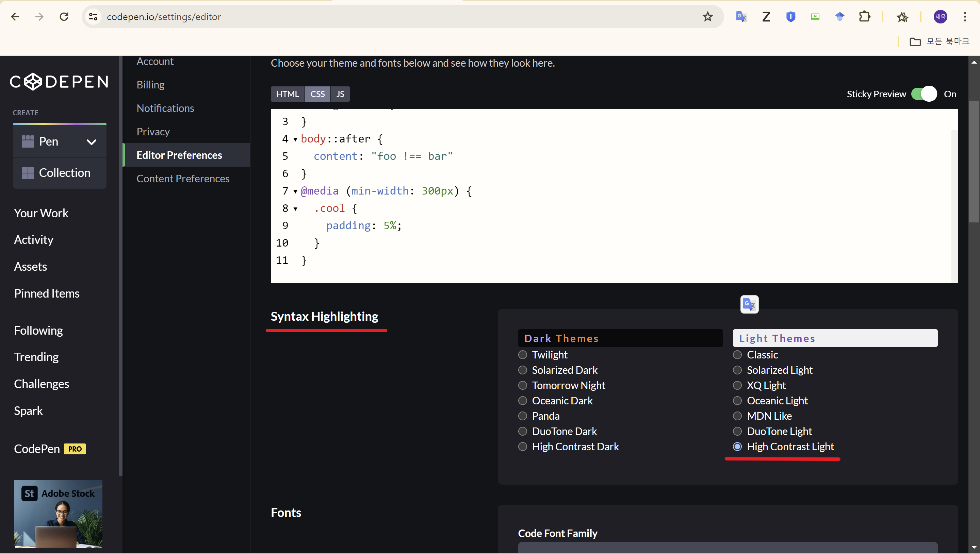The image size is (980, 554).
Task: Bookmark this page with the star icon
Action: pos(707,17)
